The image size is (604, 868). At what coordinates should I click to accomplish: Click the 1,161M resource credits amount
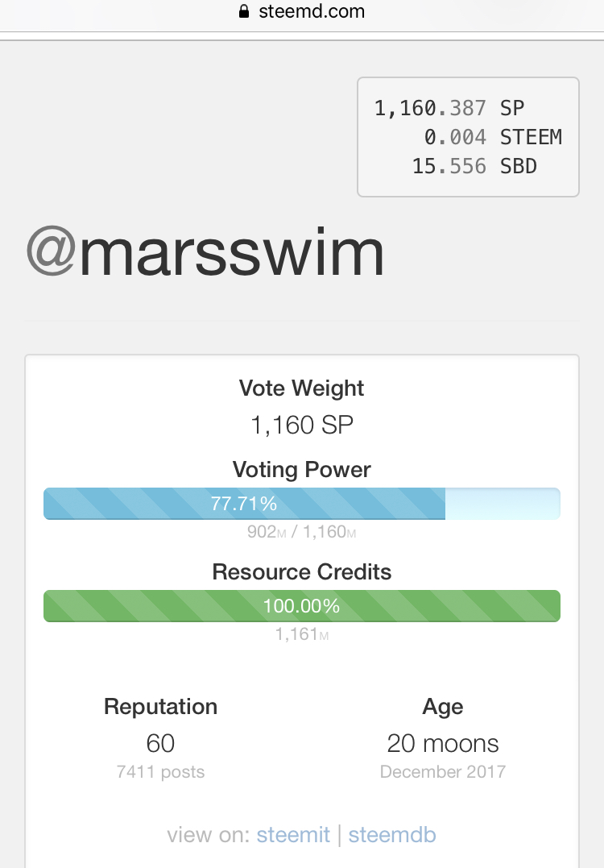pyautogui.click(x=301, y=635)
